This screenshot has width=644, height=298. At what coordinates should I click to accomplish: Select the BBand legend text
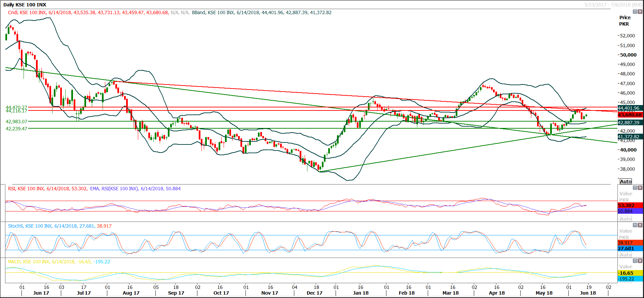point(198,12)
